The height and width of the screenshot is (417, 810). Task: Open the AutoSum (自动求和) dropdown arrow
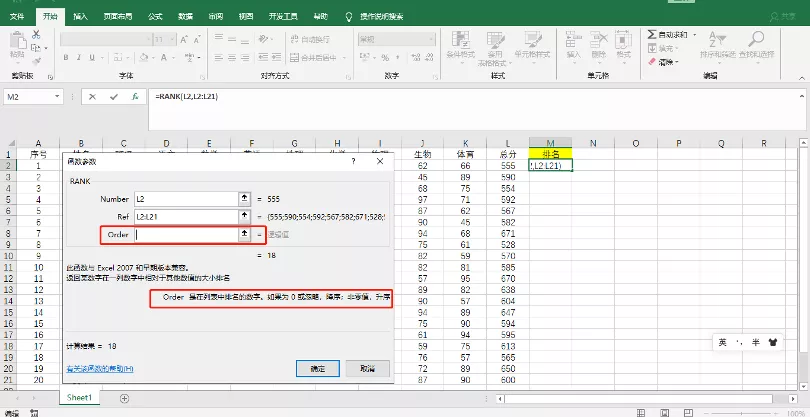[x=697, y=35]
